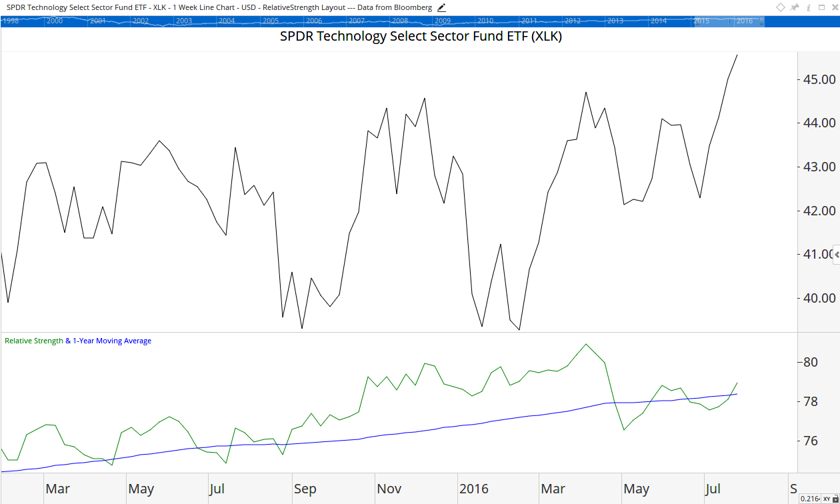Click year 2008 in the overview timeline
The height and width of the screenshot is (504, 840).
(x=400, y=21)
